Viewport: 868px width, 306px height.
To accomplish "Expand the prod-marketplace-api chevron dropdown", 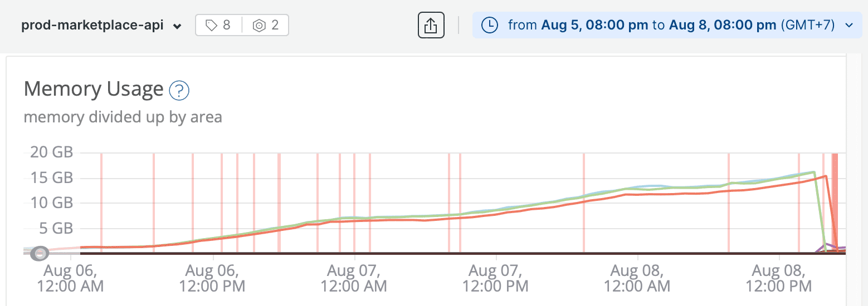I will pyautogui.click(x=177, y=26).
